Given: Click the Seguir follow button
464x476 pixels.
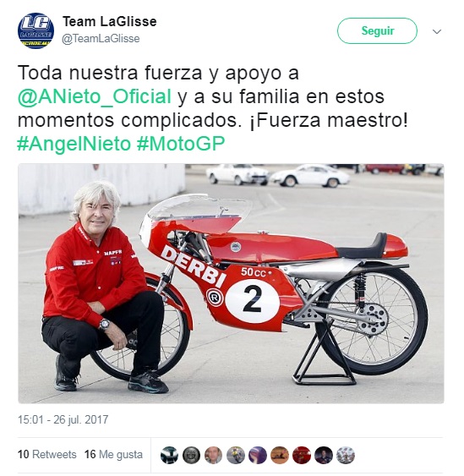Looking at the screenshot, I should [377, 30].
